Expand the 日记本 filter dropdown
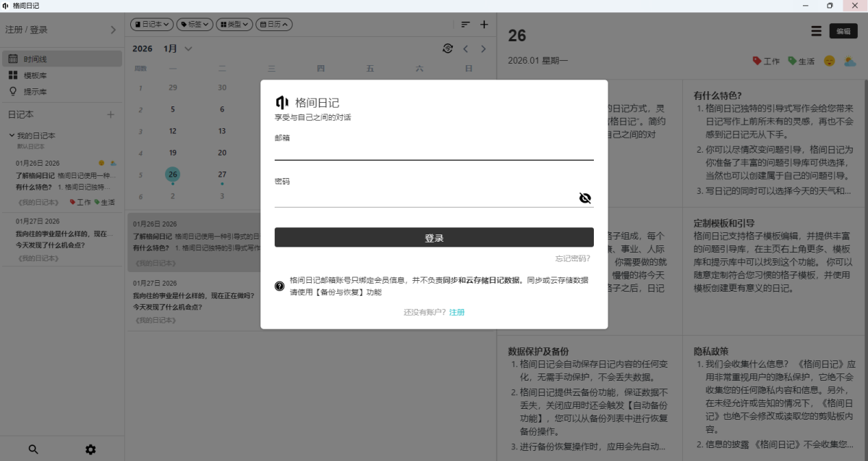The width and height of the screenshot is (868, 461). (152, 25)
